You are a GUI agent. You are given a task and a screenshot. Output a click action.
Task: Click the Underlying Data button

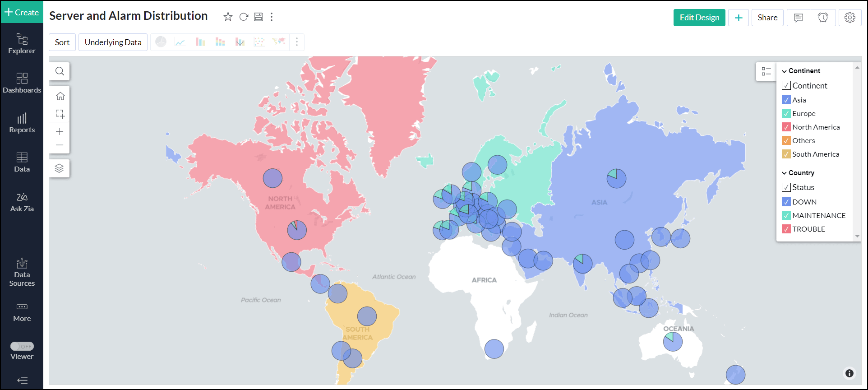click(113, 42)
